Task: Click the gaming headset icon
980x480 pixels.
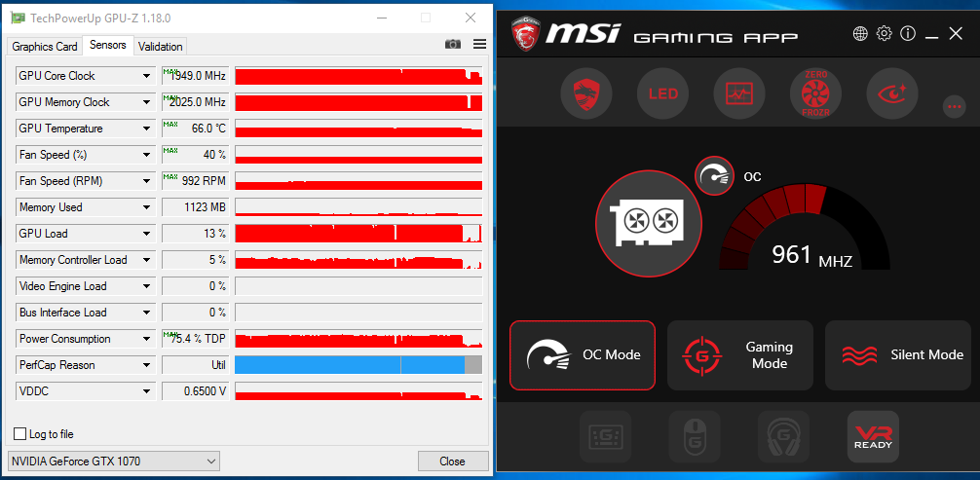Action: pos(784,436)
